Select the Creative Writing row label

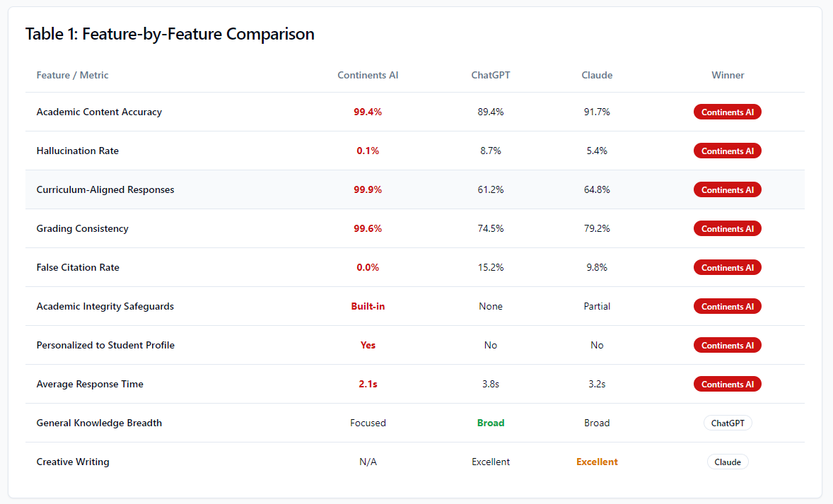point(73,462)
